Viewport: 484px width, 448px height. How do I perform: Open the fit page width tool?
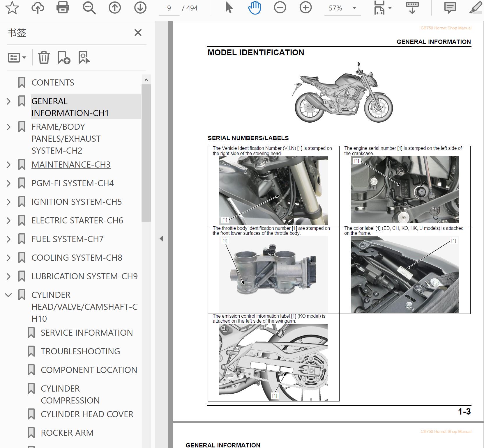click(379, 8)
